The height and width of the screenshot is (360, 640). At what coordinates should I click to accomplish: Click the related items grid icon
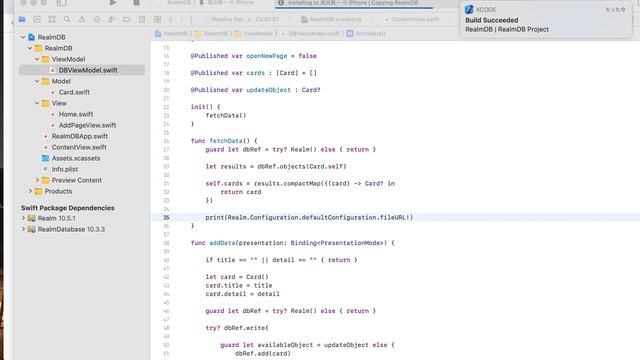click(x=158, y=19)
